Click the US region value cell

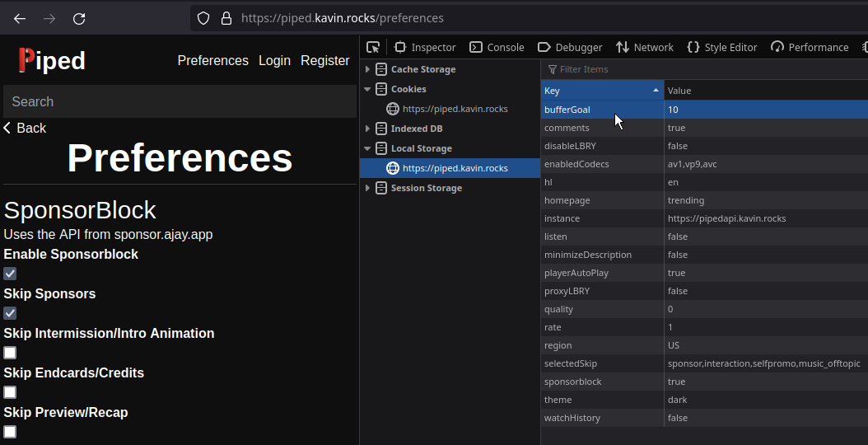[x=766, y=345]
